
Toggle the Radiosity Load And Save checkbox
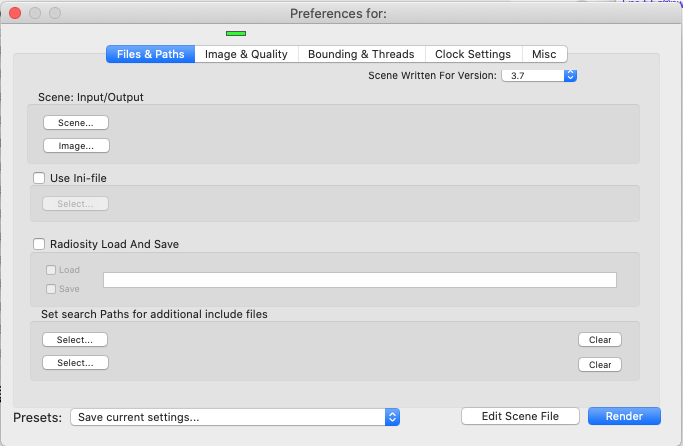[40, 244]
